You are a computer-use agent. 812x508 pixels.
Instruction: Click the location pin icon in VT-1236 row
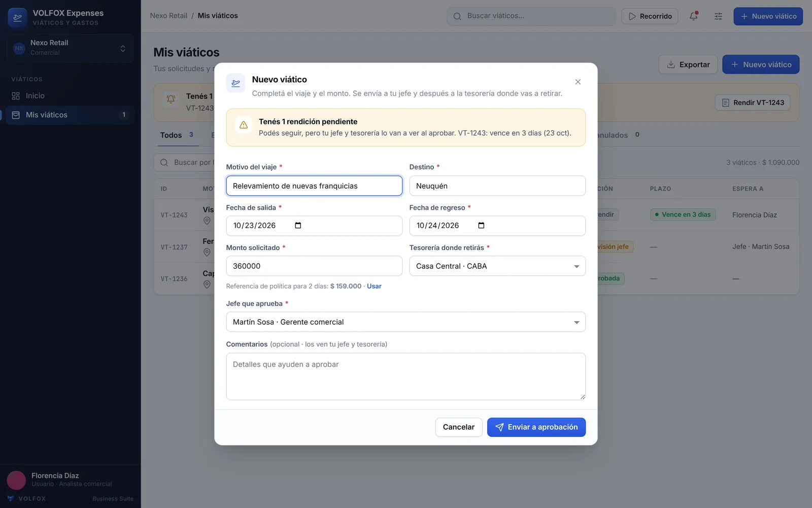point(207,284)
